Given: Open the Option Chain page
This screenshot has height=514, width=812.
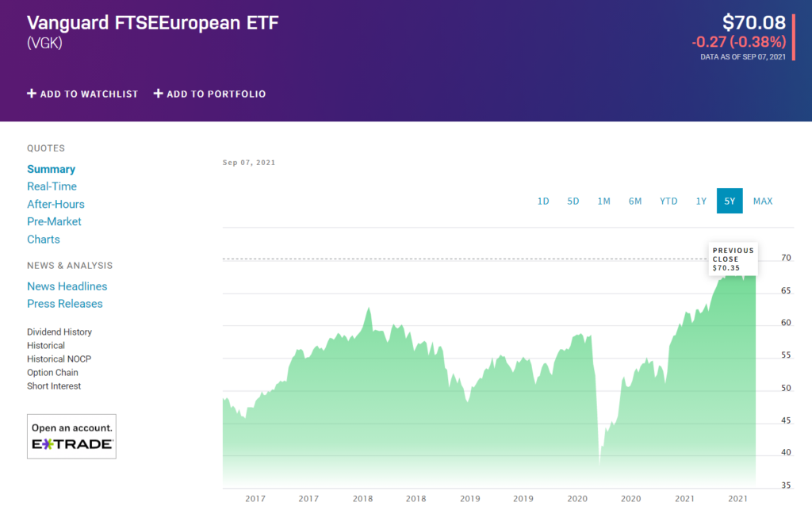Looking at the screenshot, I should [x=52, y=372].
